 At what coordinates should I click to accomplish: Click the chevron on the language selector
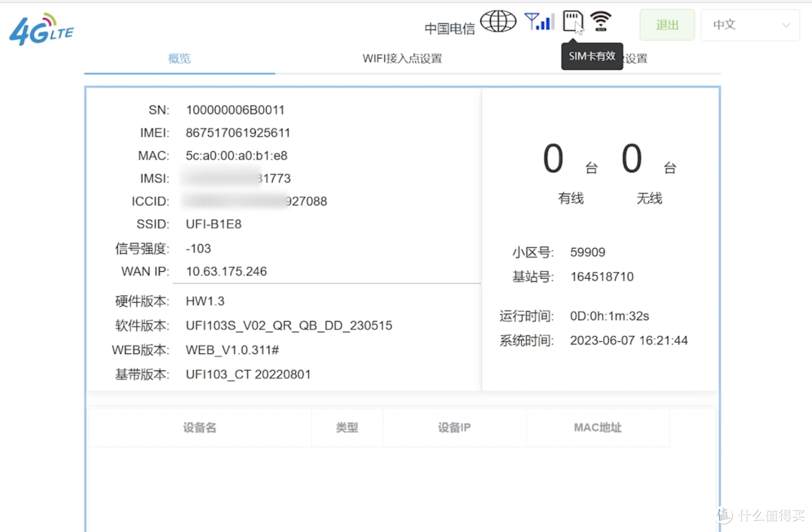point(786,25)
